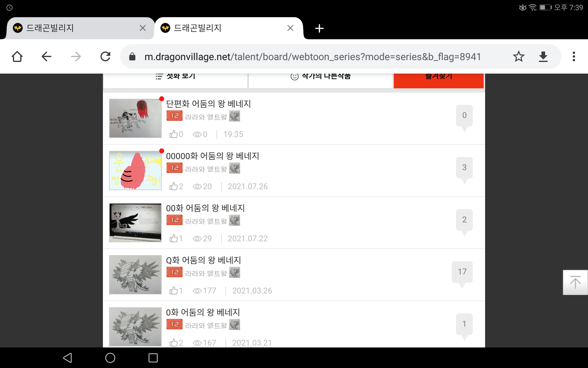The height and width of the screenshot is (368, 588).
Task: Tap the level 12 badge on 0화 row
Action: pyautogui.click(x=175, y=324)
